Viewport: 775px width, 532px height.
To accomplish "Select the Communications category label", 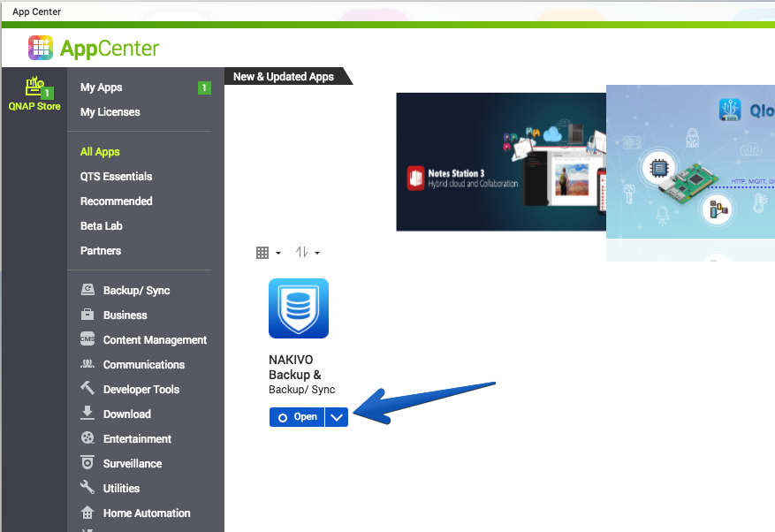I will point(144,365).
